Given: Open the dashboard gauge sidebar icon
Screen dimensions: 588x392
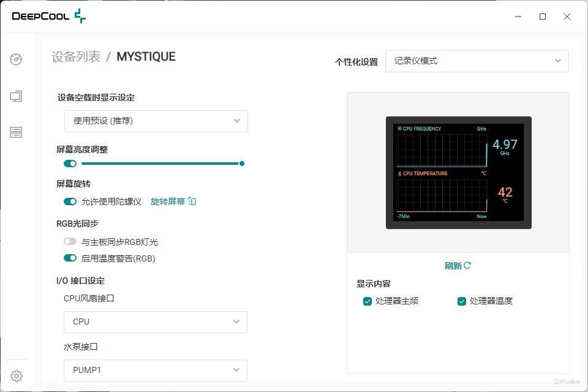Looking at the screenshot, I should pyautogui.click(x=16, y=59).
